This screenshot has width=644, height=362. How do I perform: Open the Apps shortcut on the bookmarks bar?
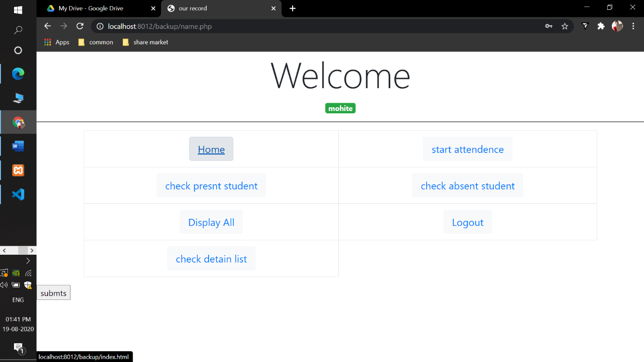[56, 42]
